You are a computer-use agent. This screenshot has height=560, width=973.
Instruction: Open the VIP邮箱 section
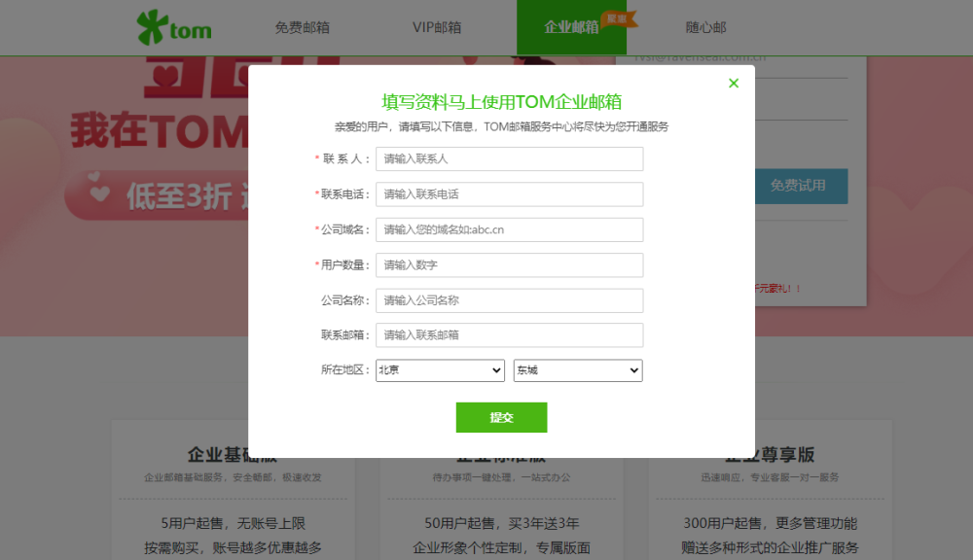point(438,27)
